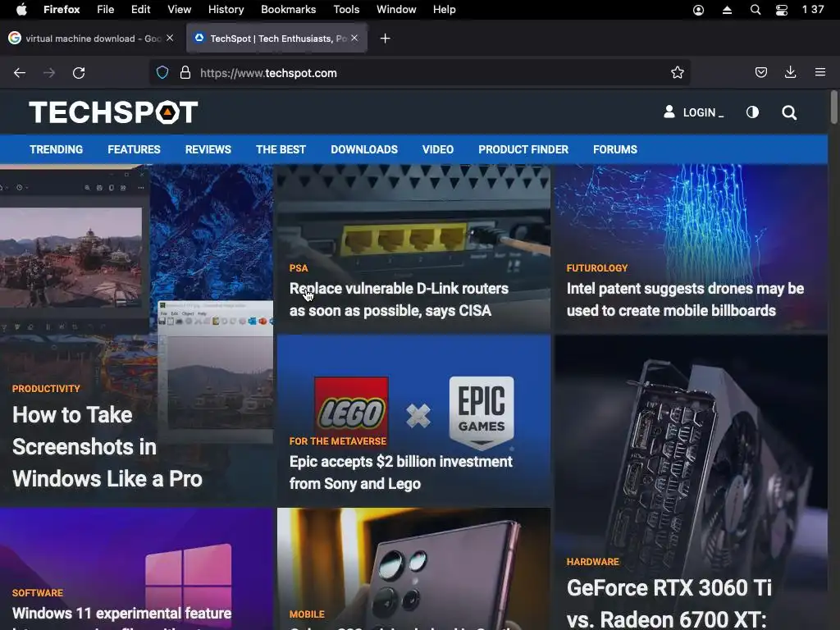The image size is (840, 630).
Task: Open the Apple menu
Action: click(21, 9)
